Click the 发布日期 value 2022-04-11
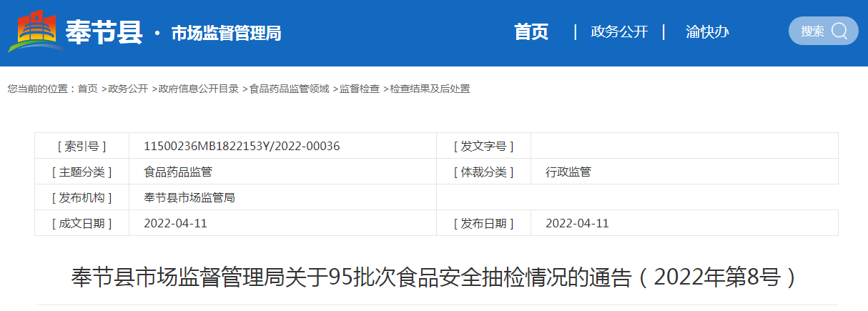The height and width of the screenshot is (311, 868). pyautogui.click(x=577, y=223)
